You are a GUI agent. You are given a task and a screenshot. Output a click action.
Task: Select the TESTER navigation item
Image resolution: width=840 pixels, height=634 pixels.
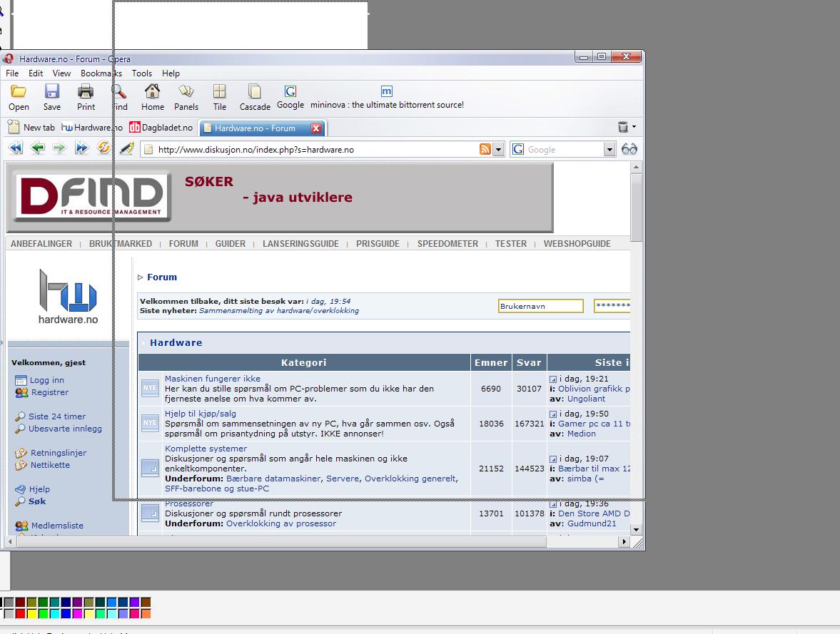(510, 244)
